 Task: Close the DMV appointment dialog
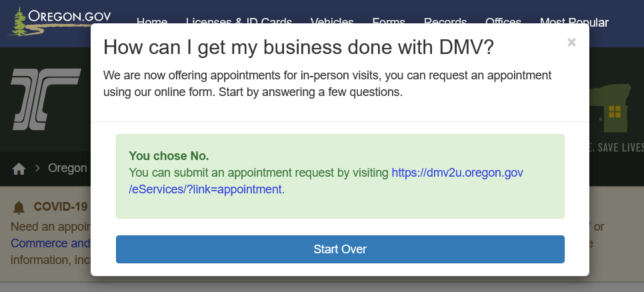[571, 43]
